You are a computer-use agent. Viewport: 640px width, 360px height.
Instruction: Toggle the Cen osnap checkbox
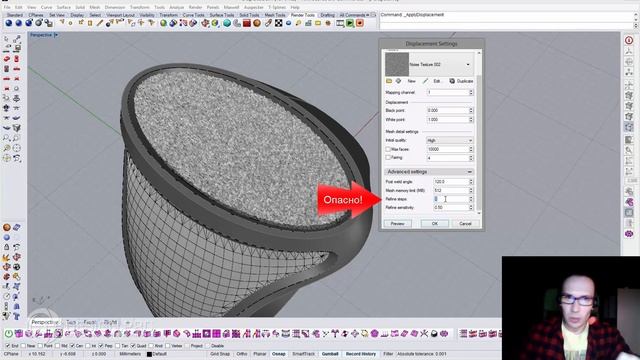pos(73,346)
